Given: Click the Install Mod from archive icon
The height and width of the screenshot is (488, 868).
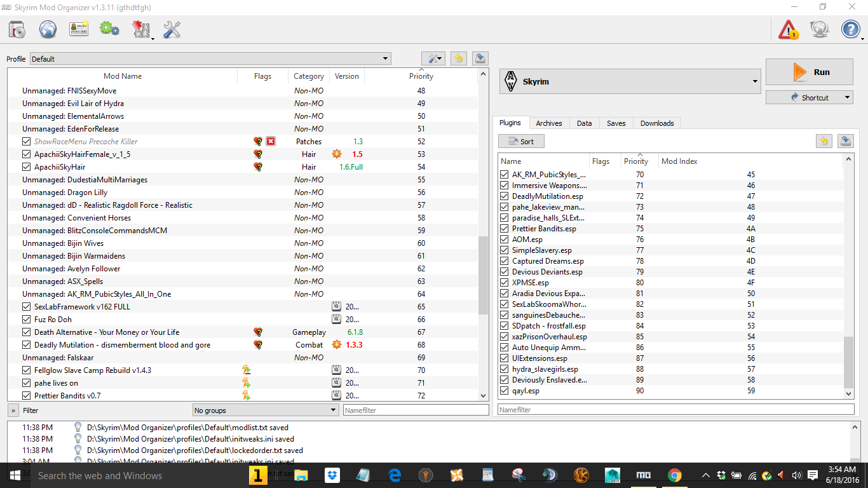Looking at the screenshot, I should click(17, 29).
